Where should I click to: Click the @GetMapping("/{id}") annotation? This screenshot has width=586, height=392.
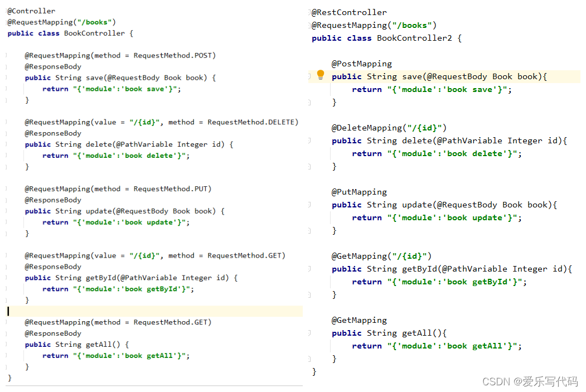point(381,256)
